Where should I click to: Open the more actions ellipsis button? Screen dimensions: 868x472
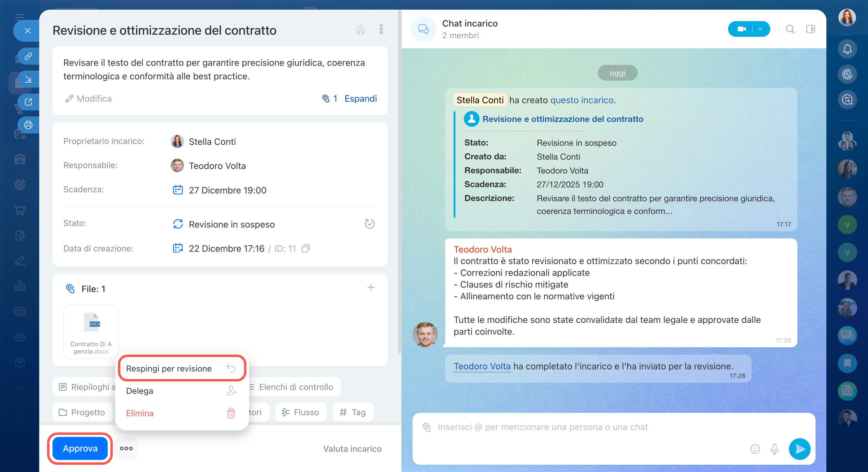coord(126,448)
